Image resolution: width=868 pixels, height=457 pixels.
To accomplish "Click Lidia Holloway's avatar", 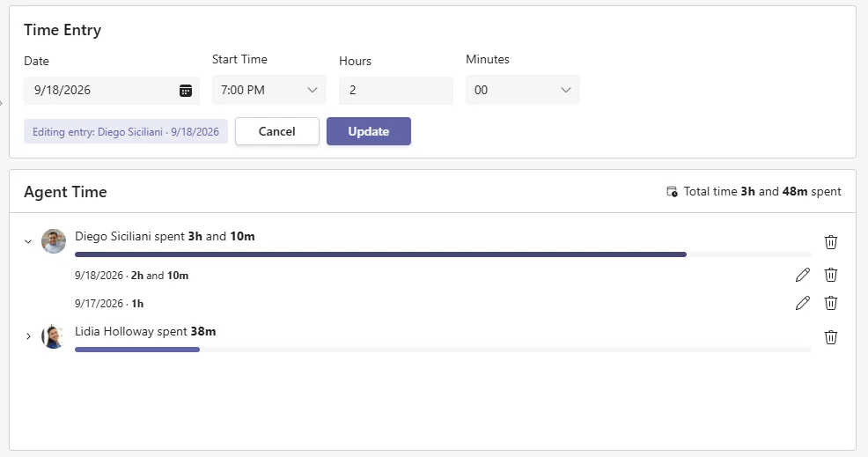I will (54, 336).
